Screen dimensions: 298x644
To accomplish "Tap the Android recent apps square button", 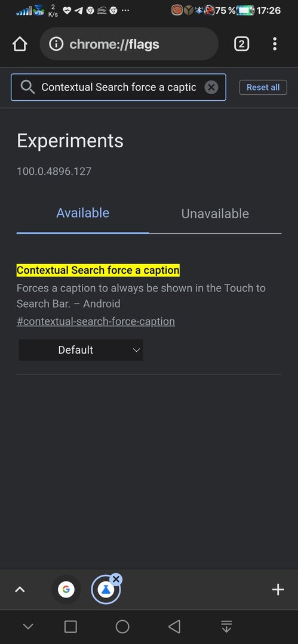I will tap(71, 626).
